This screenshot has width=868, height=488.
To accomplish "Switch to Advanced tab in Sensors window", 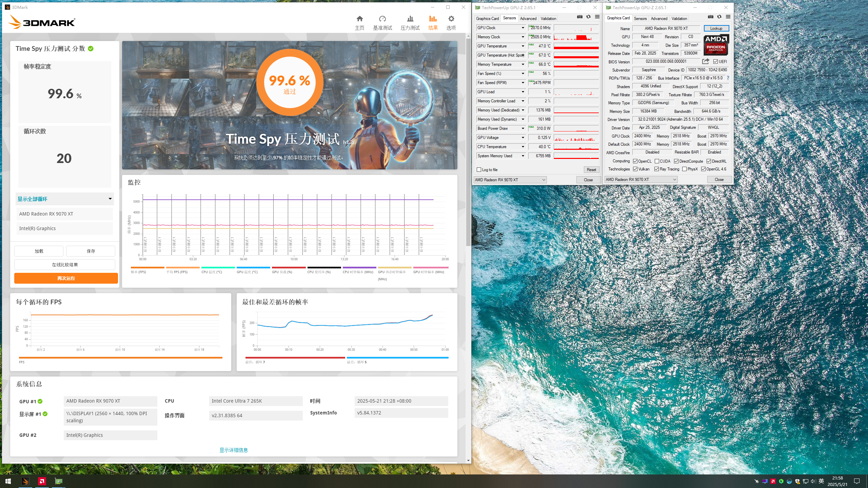I will [528, 19].
